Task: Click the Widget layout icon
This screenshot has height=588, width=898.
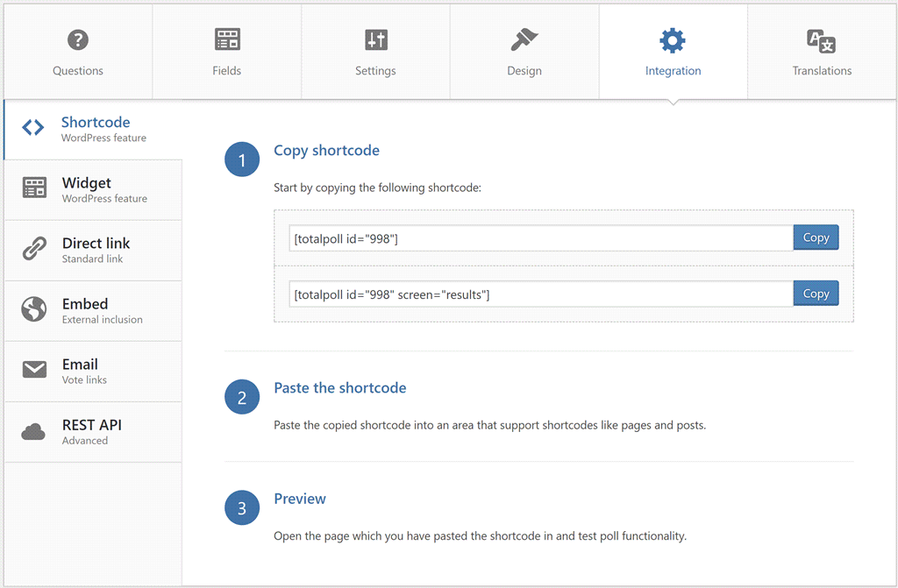Action: click(34, 188)
